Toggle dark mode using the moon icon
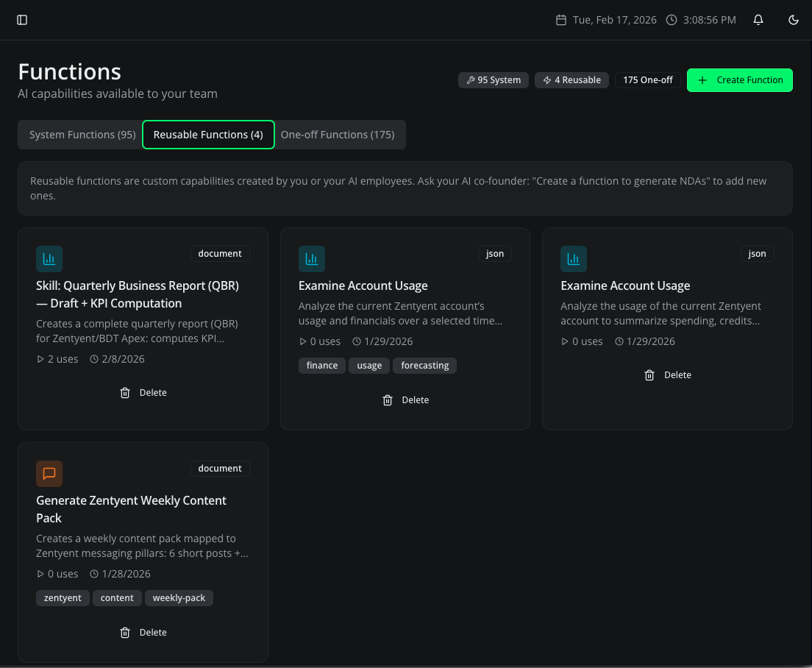 (x=793, y=20)
